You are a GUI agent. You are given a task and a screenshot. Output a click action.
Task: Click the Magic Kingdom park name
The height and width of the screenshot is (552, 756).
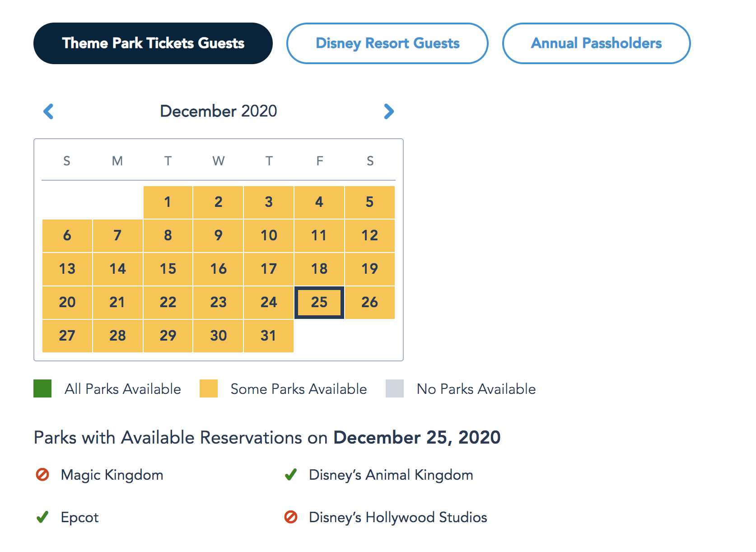coord(112,475)
